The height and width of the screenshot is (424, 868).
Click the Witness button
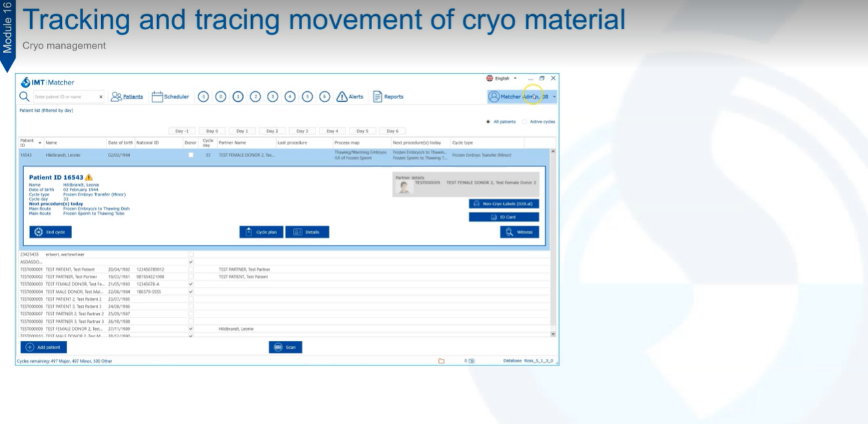[519, 232]
